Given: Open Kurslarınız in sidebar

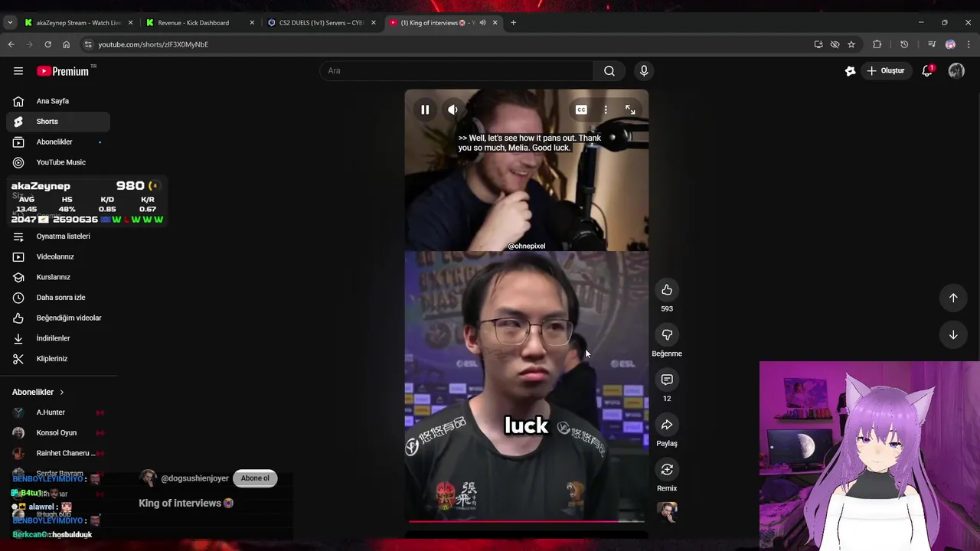Looking at the screenshot, I should (58, 277).
